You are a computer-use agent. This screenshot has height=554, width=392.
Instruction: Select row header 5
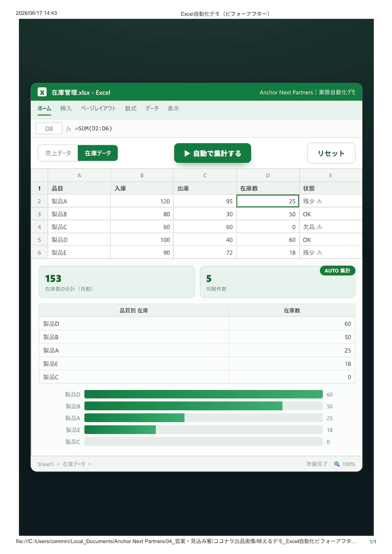[39, 240]
